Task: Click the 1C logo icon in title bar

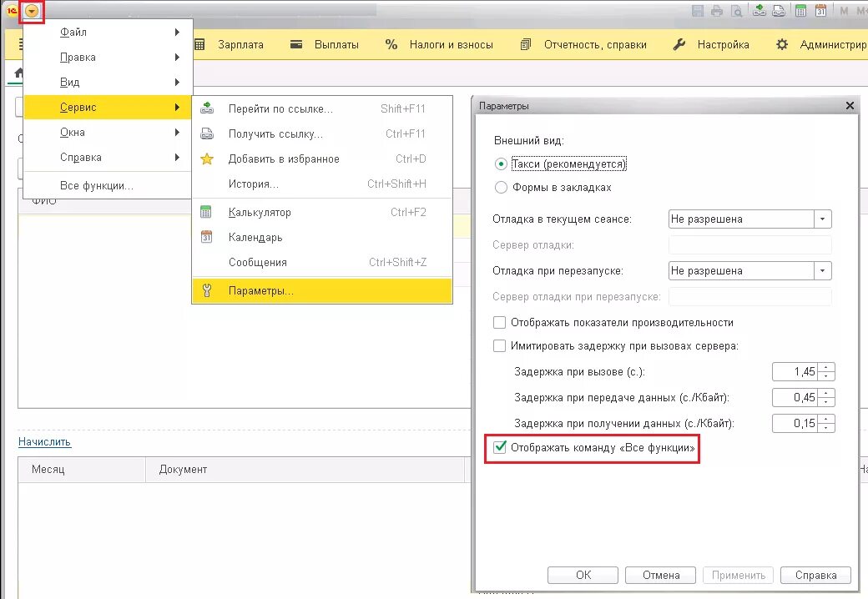Action: click(x=12, y=10)
